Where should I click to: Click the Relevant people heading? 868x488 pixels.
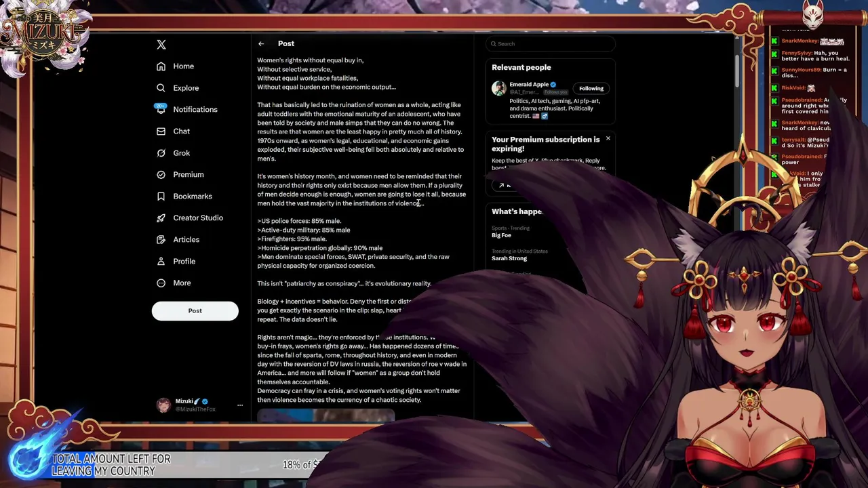521,68
